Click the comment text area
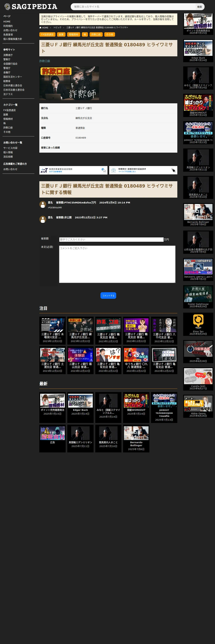 click(x=117, y=264)
